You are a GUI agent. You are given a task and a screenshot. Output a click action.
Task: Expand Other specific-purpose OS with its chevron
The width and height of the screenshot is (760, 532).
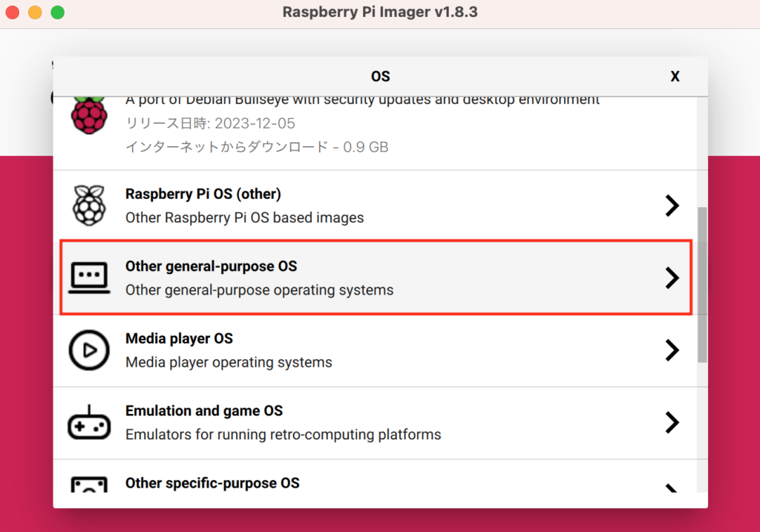672,487
